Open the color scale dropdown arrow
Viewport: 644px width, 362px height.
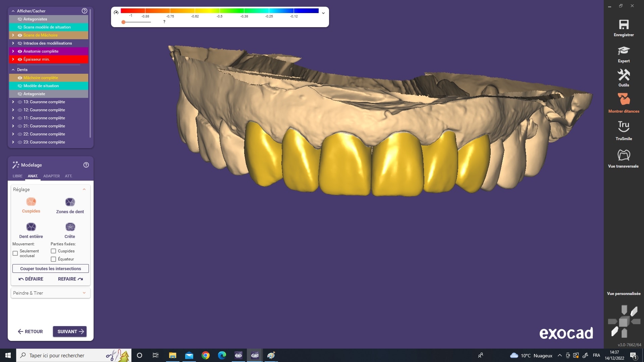pos(323,13)
